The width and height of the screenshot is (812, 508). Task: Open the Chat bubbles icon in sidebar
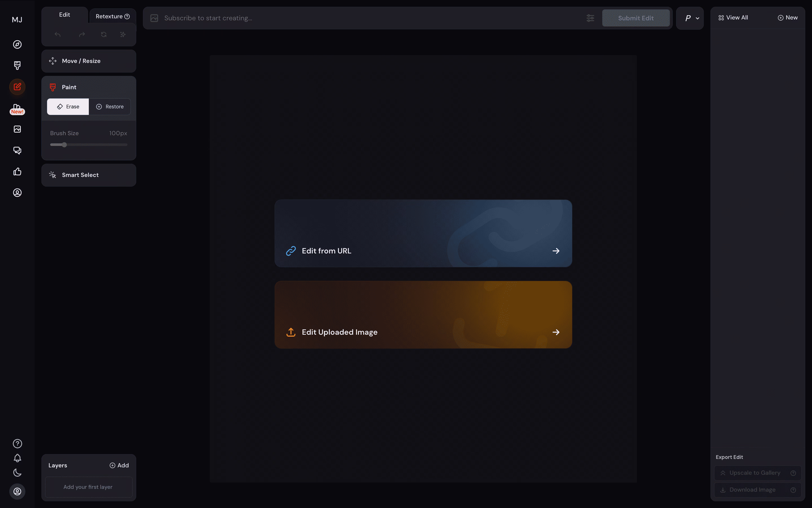pos(17,150)
